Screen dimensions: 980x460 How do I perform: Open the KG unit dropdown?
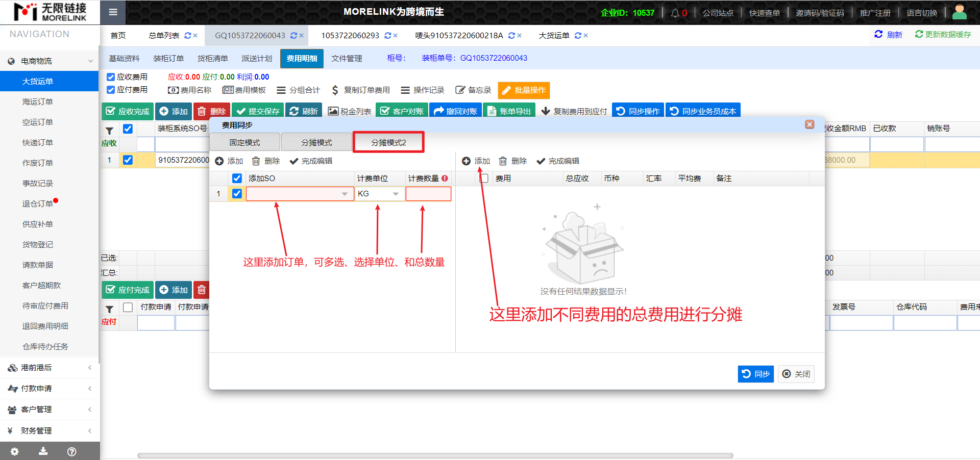[x=396, y=194]
